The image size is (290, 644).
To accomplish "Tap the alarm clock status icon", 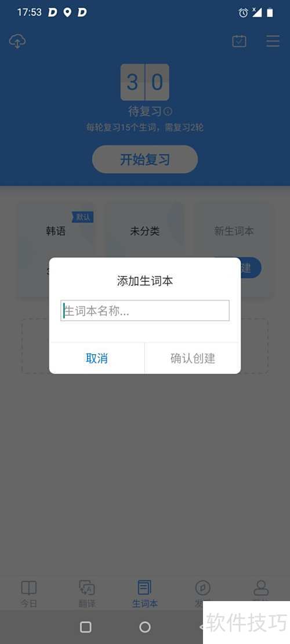I will (x=243, y=13).
